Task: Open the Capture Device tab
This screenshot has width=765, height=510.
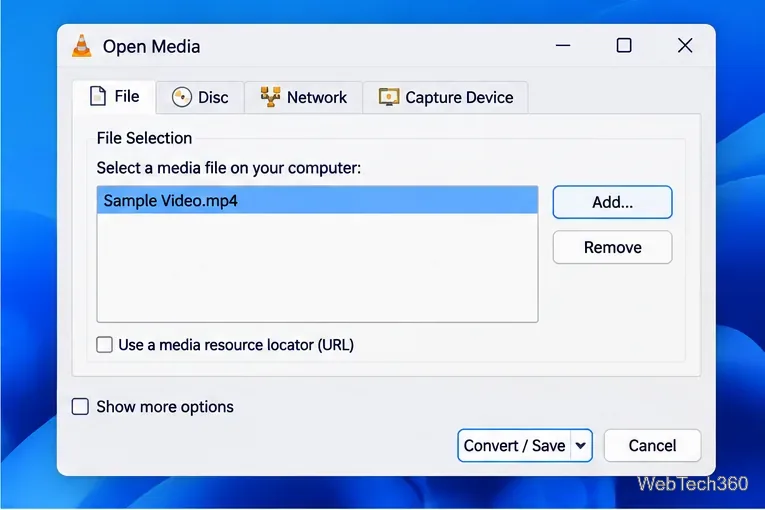Action: pos(445,97)
